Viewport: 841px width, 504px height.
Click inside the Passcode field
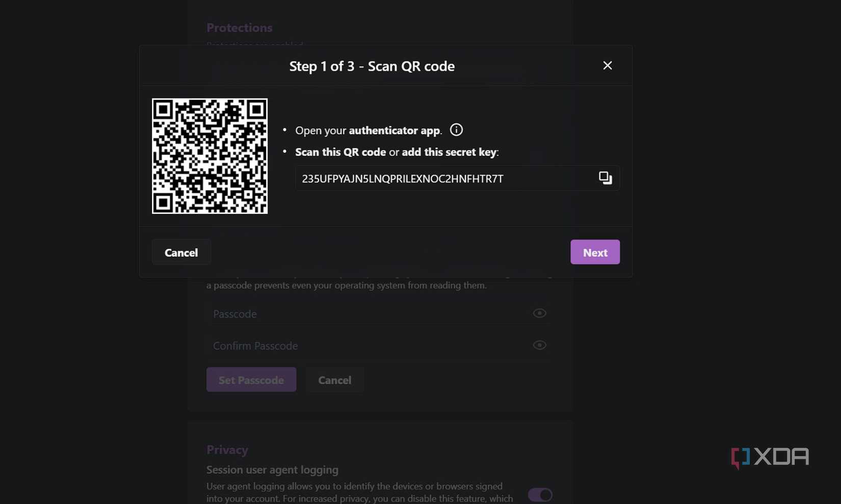(x=357, y=313)
